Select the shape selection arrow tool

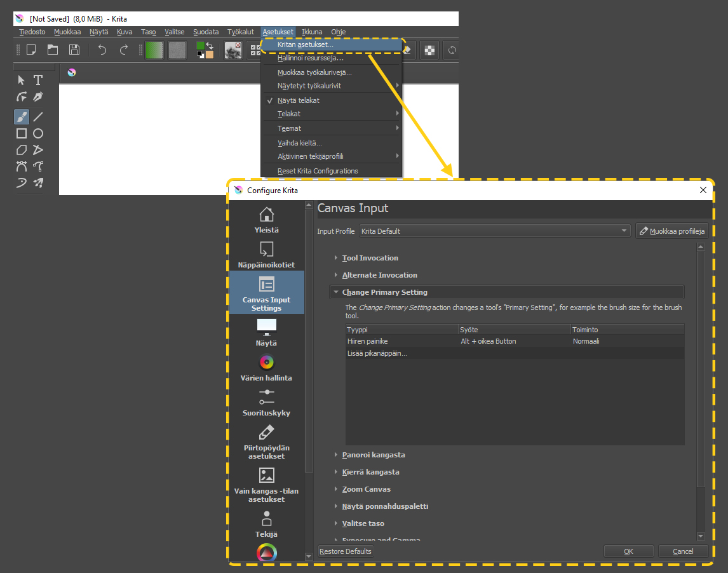[x=22, y=80]
